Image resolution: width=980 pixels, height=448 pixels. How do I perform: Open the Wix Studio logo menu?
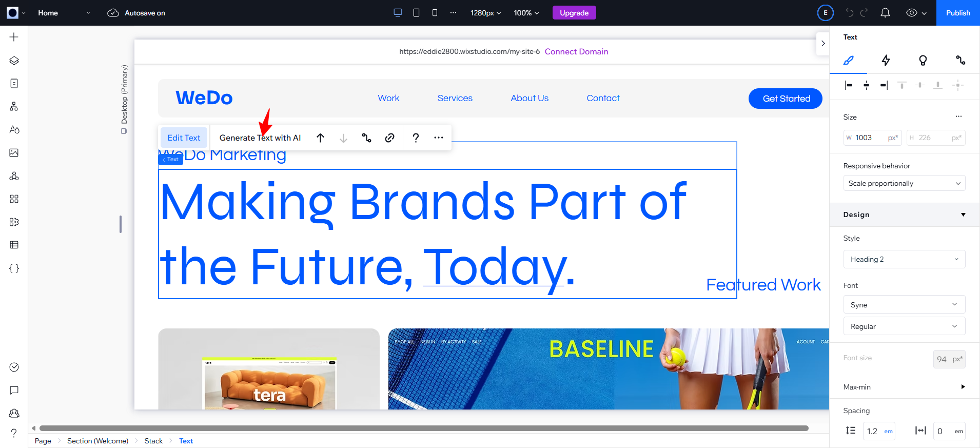click(x=16, y=13)
